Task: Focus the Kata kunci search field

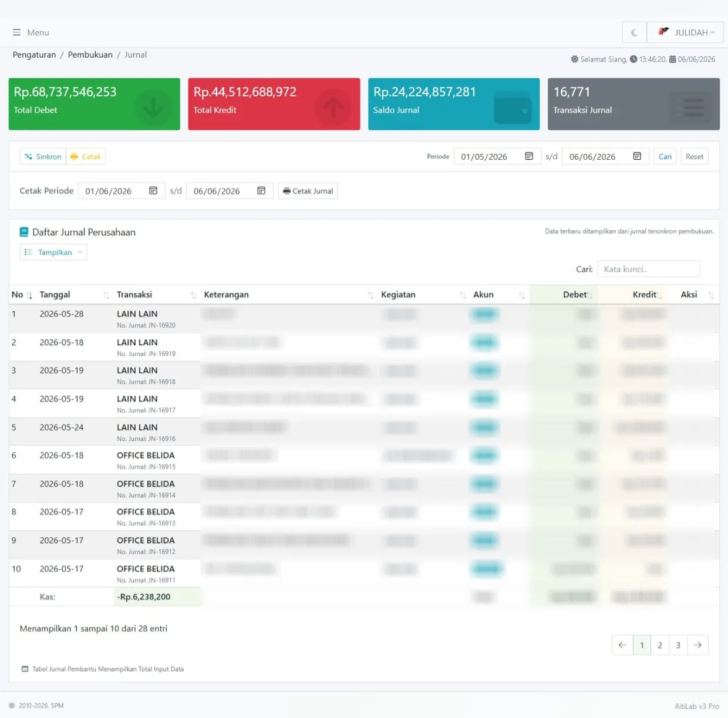Action: pos(649,269)
